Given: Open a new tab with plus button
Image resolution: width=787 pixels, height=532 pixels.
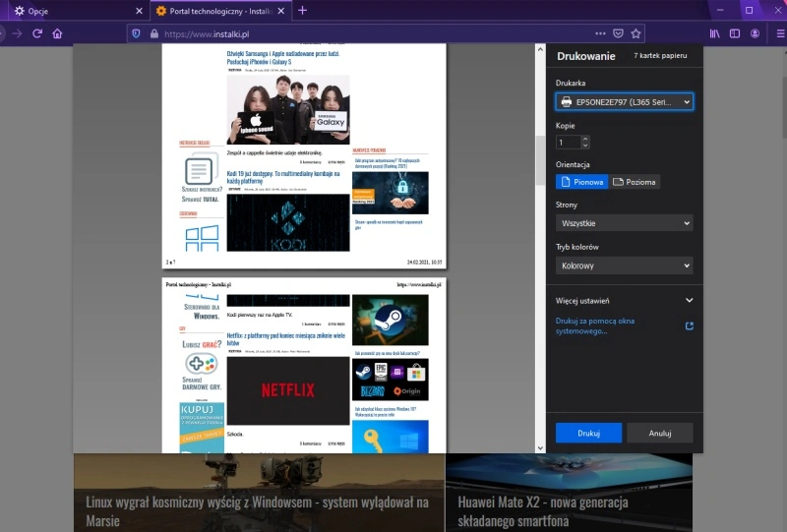Looking at the screenshot, I should point(302,11).
